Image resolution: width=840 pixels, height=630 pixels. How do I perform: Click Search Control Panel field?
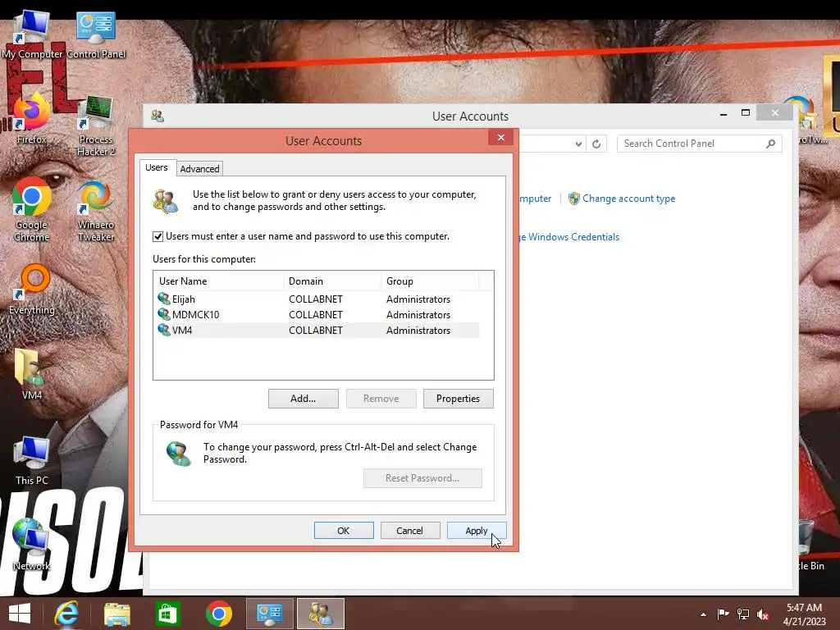click(691, 144)
